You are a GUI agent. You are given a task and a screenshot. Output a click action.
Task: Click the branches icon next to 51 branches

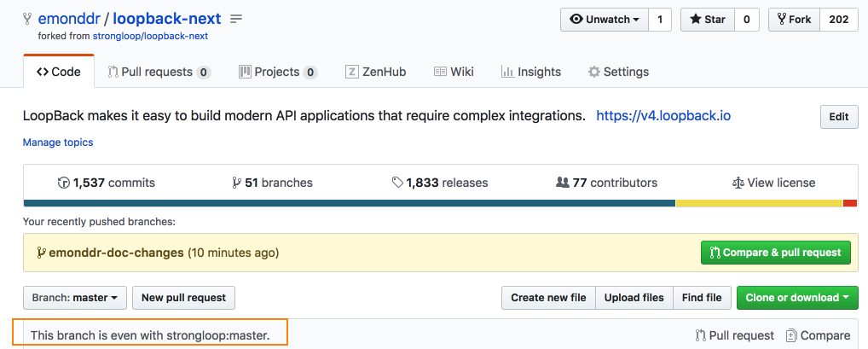236,183
